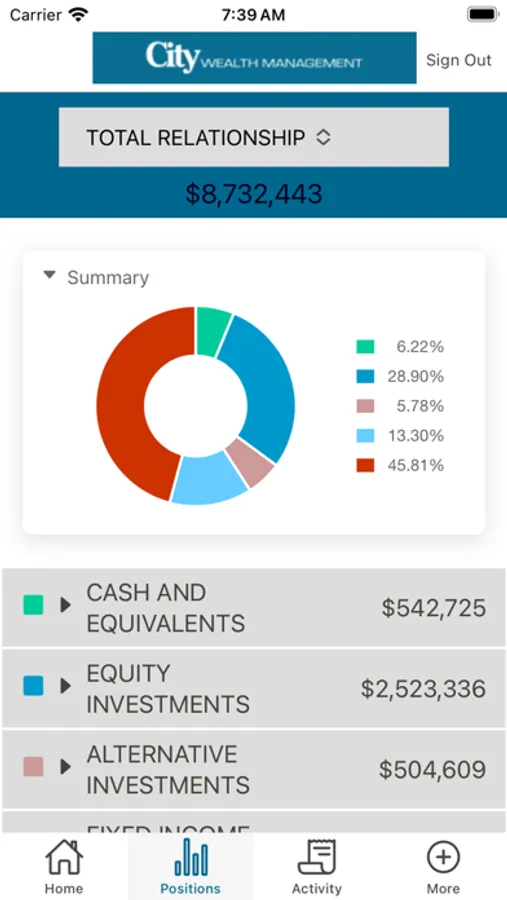Click the Cash and Equivalents label
Viewport: 507px width, 900px height.
pos(166,608)
